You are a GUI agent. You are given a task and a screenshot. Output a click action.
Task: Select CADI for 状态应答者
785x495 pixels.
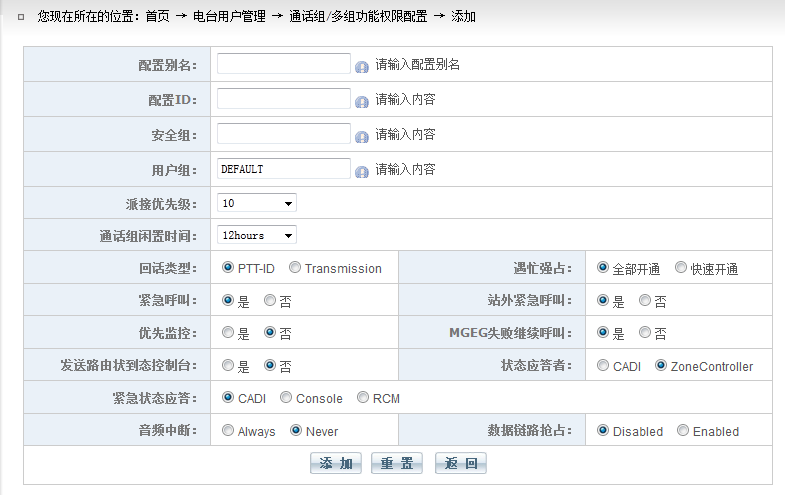[x=603, y=366]
